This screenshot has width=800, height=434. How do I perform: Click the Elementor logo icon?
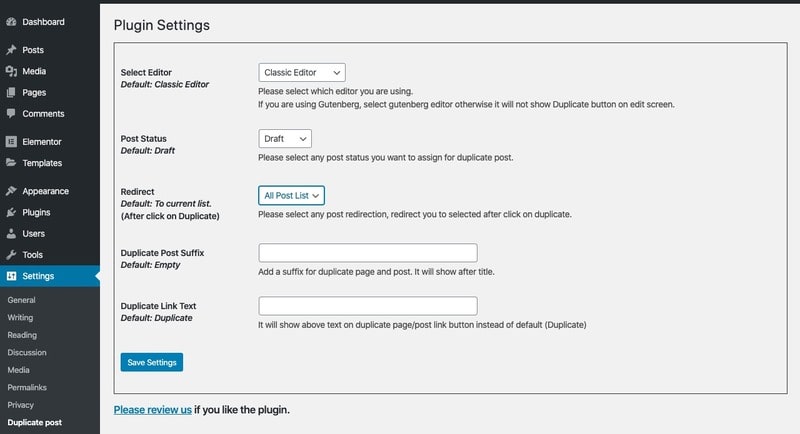11,142
